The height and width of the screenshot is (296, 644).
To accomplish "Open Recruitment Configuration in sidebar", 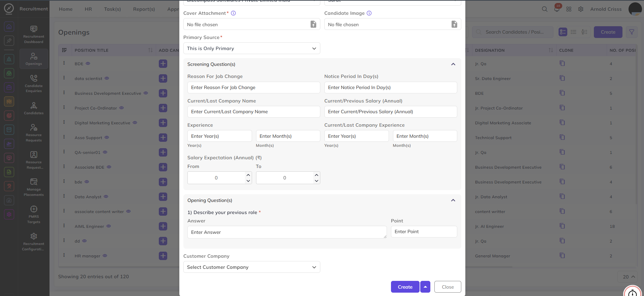I will (x=34, y=242).
